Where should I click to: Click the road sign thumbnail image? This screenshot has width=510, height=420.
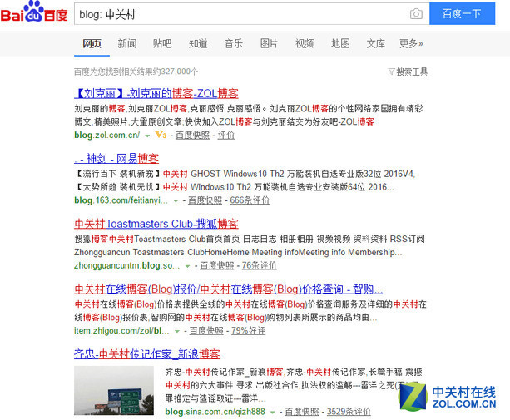(x=114, y=390)
